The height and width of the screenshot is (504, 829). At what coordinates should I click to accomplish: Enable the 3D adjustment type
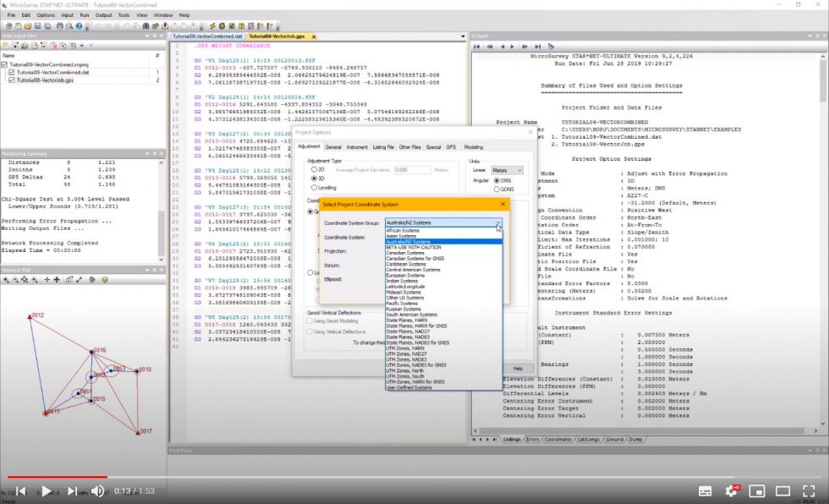312,178
